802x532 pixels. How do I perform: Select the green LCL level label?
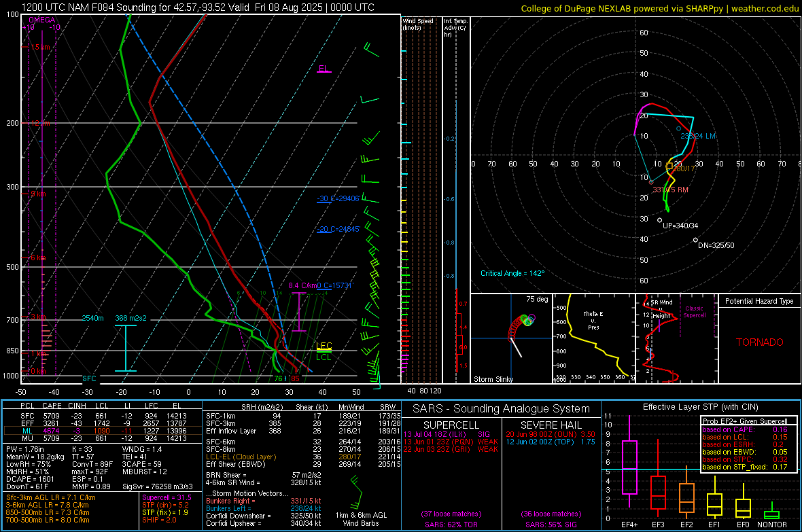pyautogui.click(x=324, y=357)
